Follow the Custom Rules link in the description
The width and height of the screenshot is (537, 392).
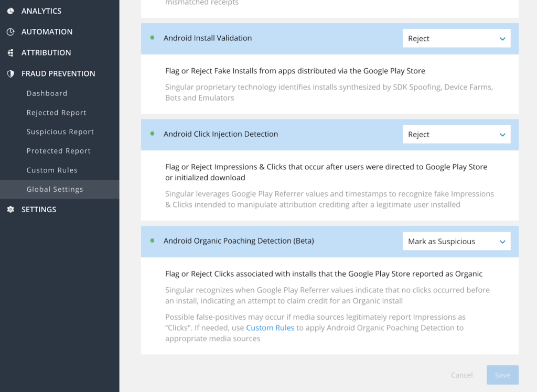(270, 328)
